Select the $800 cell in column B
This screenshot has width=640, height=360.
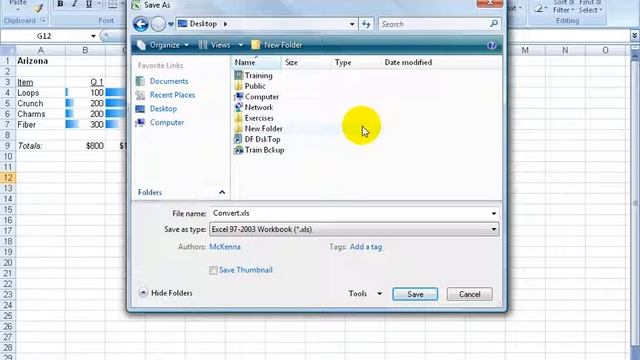coord(85,146)
